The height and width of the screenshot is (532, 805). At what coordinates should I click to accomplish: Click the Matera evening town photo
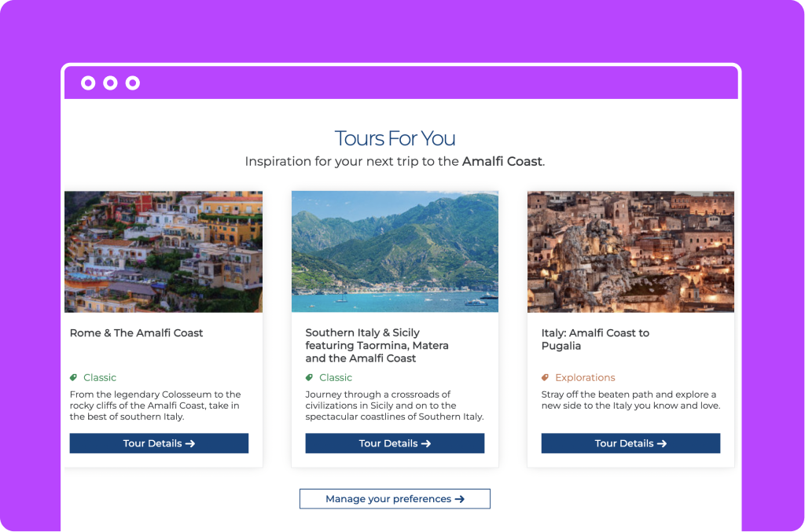[630, 252]
